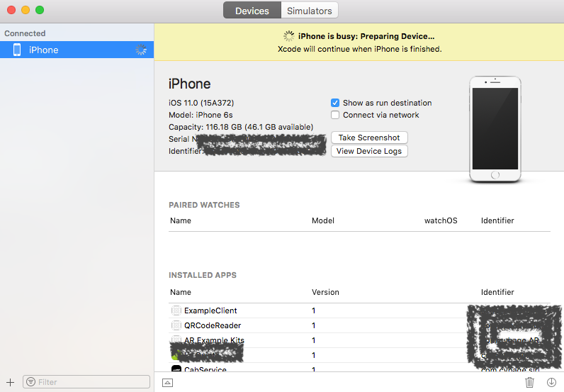
Task: Add a device with the plus button
Action: click(10, 382)
